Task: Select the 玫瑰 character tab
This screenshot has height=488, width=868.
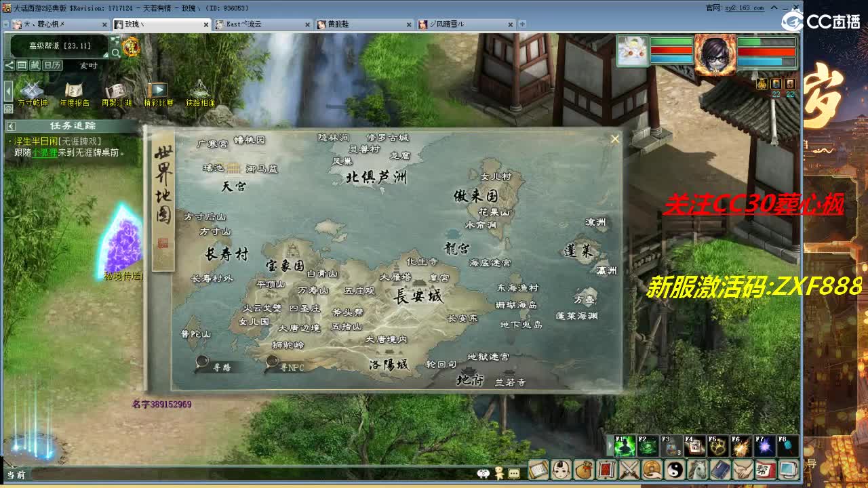Action: (161, 24)
